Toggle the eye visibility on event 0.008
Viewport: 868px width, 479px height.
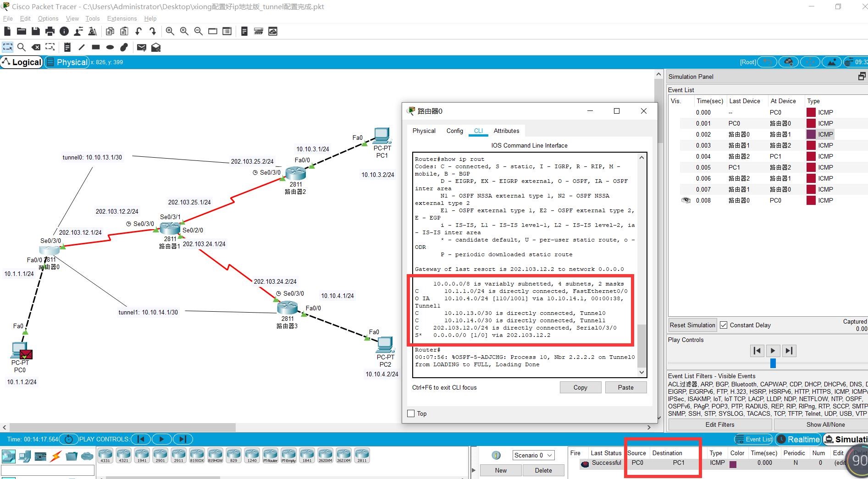[x=686, y=200]
